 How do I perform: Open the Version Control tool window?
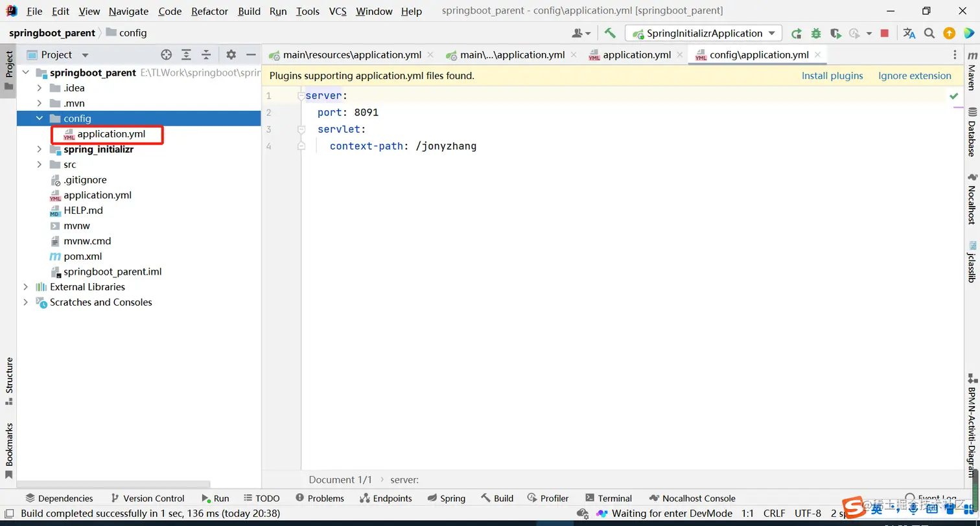pyautogui.click(x=148, y=498)
